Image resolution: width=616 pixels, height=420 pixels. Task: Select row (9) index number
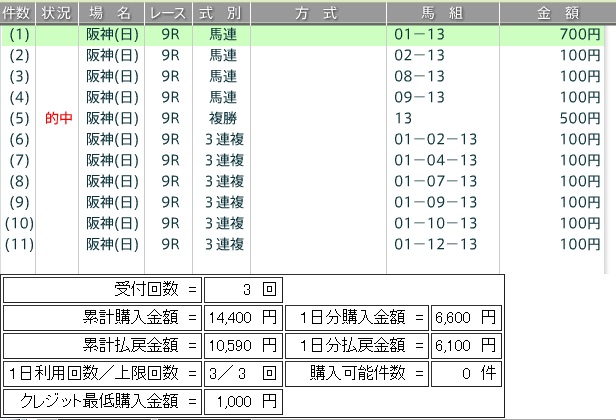tap(19, 202)
